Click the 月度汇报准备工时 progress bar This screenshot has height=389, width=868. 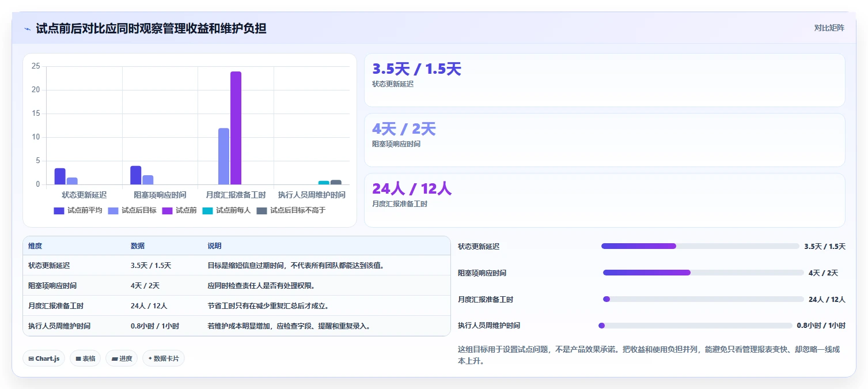pos(703,299)
